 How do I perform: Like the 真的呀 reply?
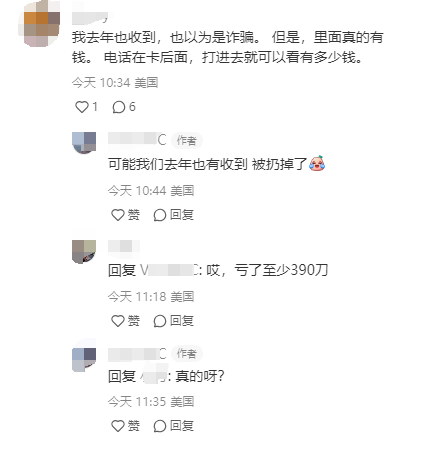point(125,426)
